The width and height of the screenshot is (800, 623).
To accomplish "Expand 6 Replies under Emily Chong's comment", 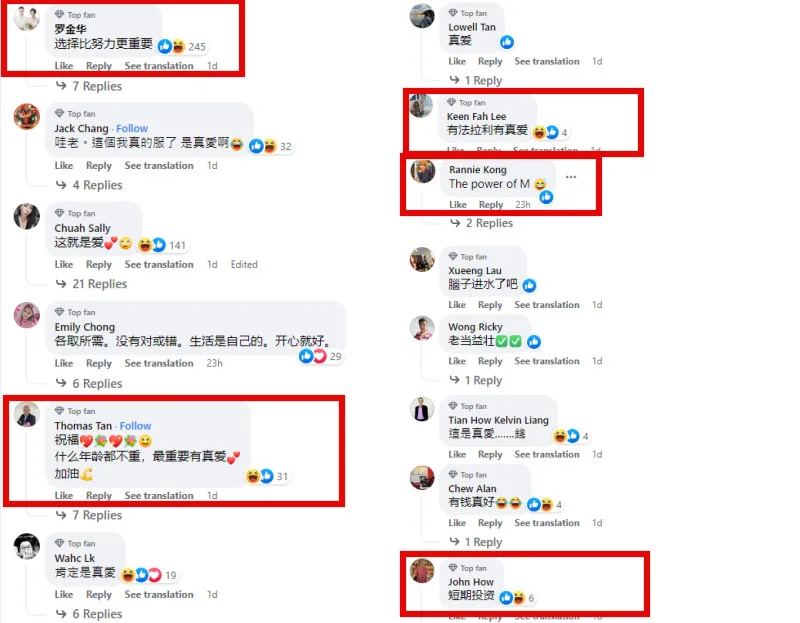I will pos(97,383).
